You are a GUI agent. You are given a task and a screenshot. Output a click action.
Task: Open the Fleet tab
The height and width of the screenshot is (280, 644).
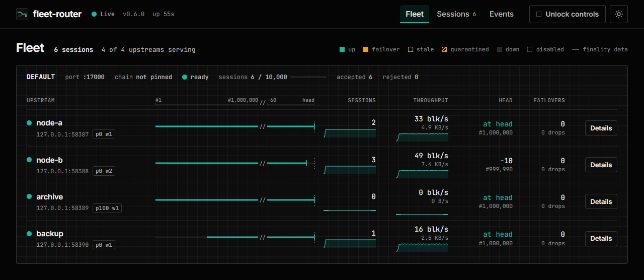point(415,14)
